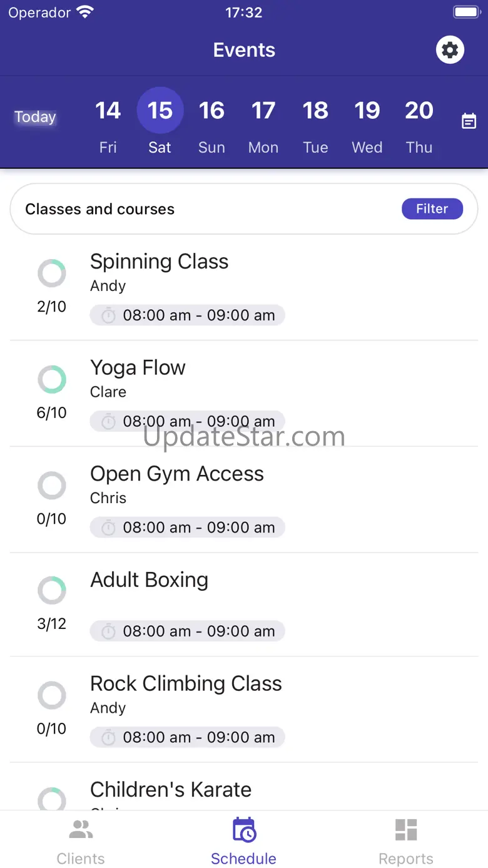Open the calendar date picker icon

[x=469, y=121]
